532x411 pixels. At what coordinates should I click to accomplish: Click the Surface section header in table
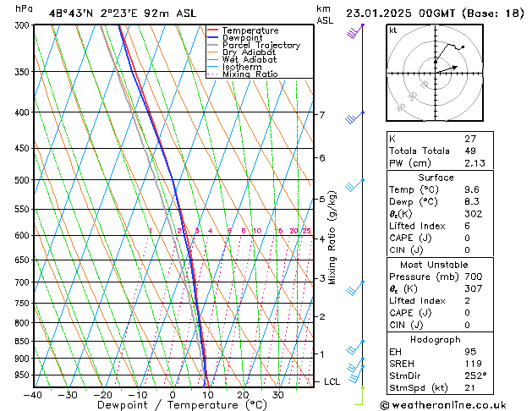pos(436,178)
